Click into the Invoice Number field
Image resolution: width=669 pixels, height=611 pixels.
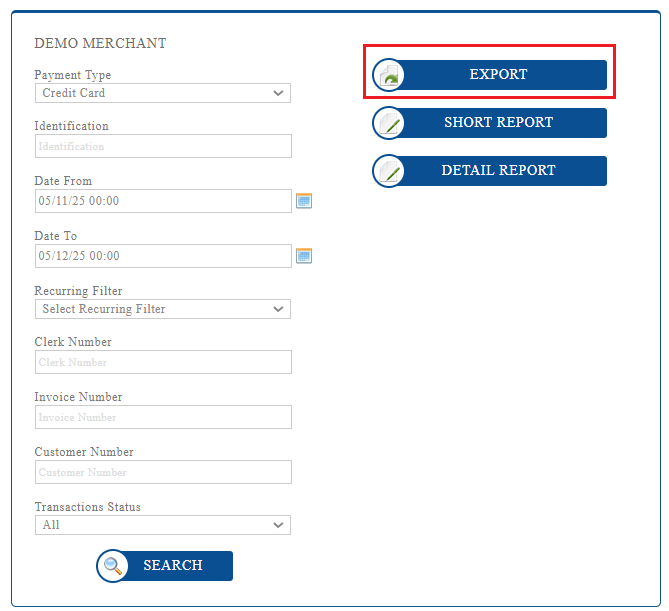click(x=162, y=417)
